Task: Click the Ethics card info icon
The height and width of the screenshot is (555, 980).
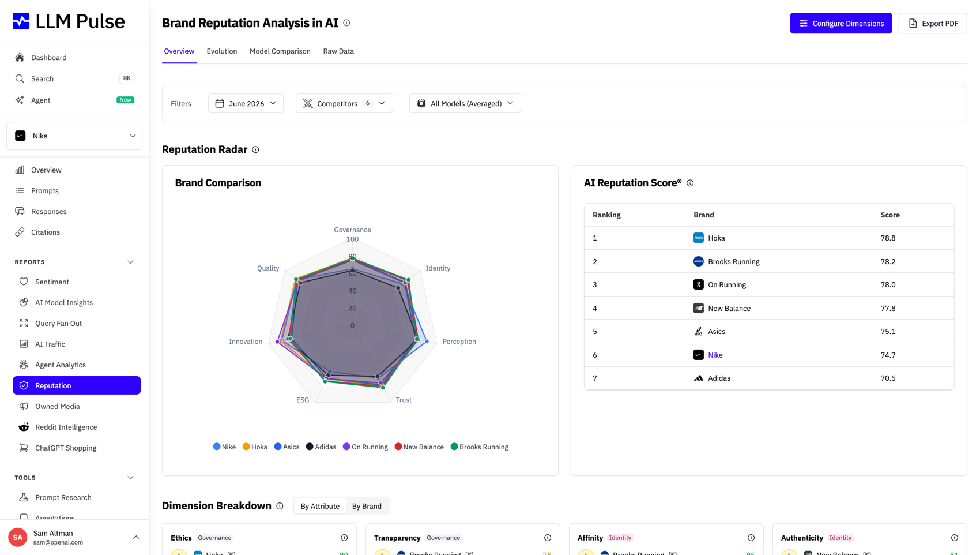Action: 344,538
